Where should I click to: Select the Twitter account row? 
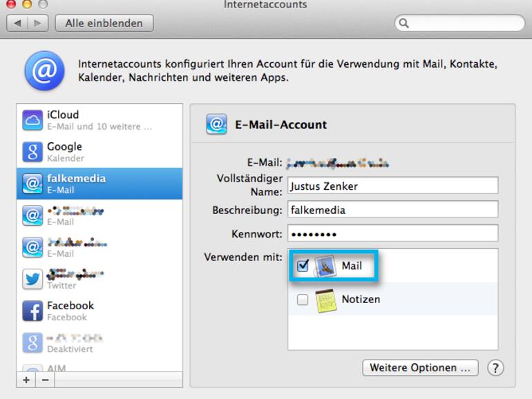click(99, 279)
